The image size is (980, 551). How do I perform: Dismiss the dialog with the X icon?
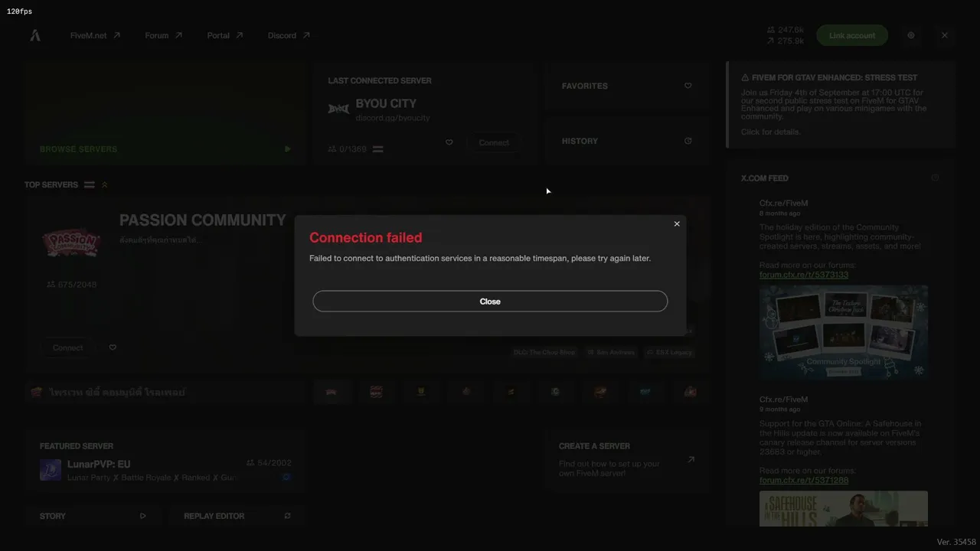[x=677, y=224]
